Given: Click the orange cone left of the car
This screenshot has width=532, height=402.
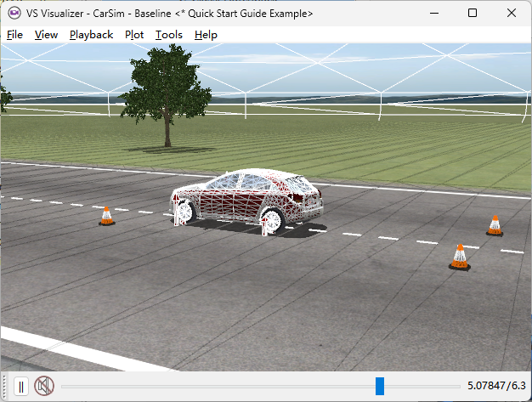Looking at the screenshot, I should tap(106, 217).
